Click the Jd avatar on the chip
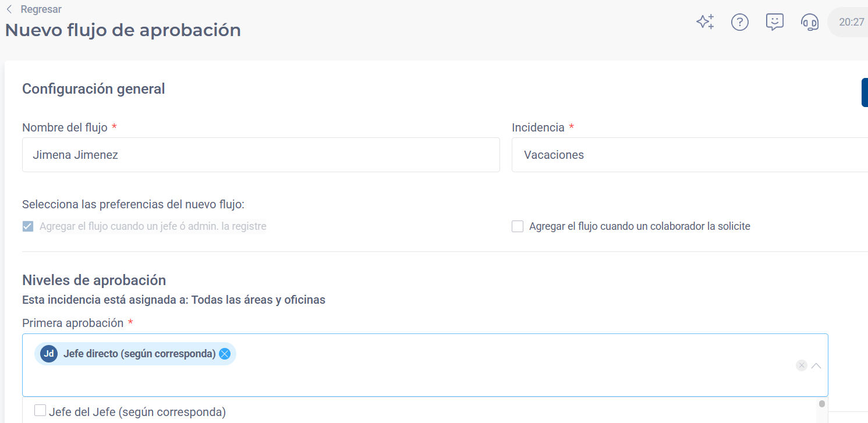 (x=49, y=354)
